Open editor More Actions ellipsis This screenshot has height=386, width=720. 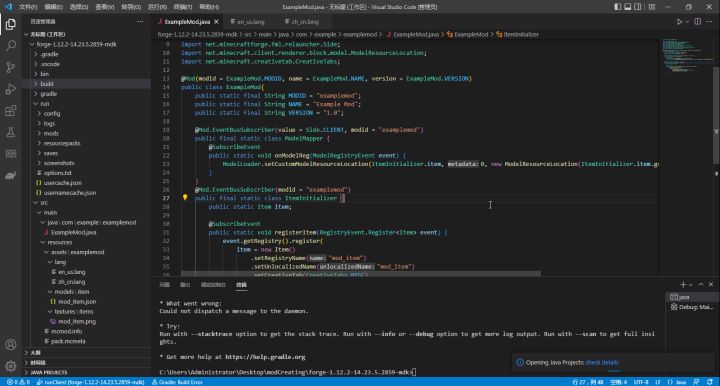tap(710, 22)
